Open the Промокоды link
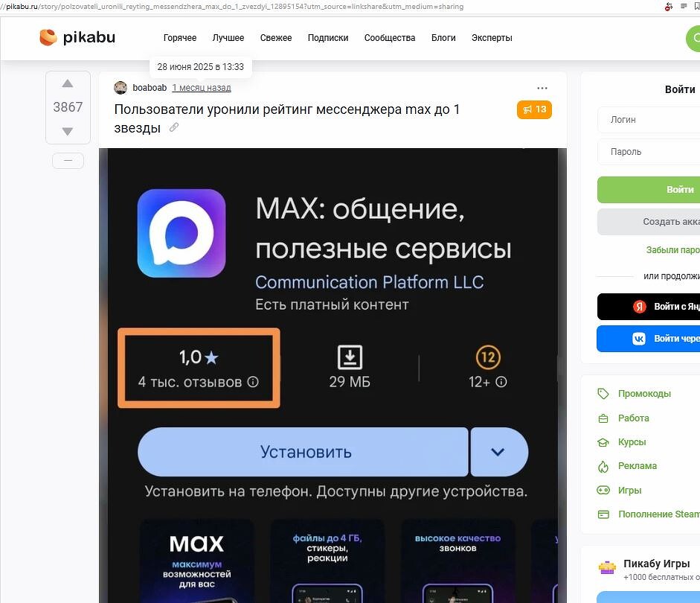Screen dimensions: 700x603 (x=643, y=394)
